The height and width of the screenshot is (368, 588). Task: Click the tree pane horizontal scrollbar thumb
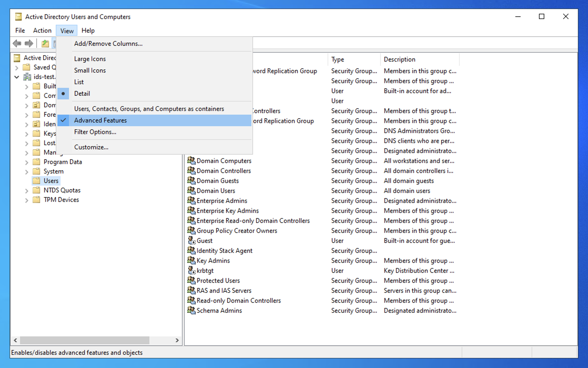[85, 340]
